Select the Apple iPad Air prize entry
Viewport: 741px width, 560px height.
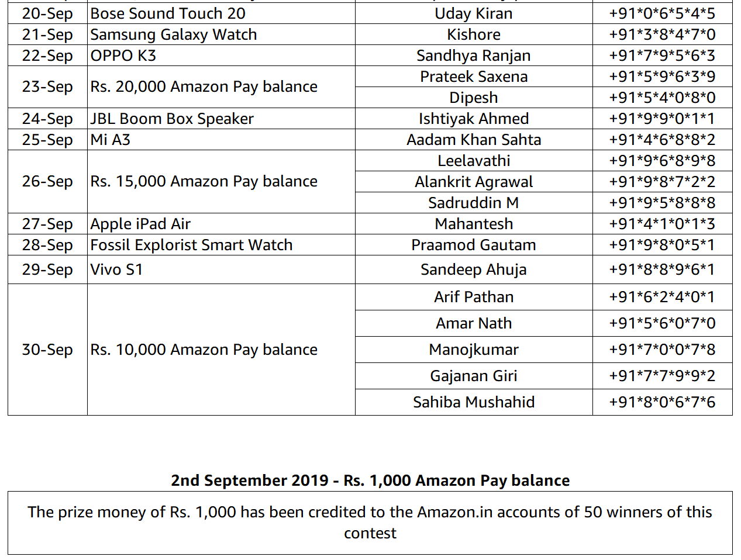[x=140, y=224]
